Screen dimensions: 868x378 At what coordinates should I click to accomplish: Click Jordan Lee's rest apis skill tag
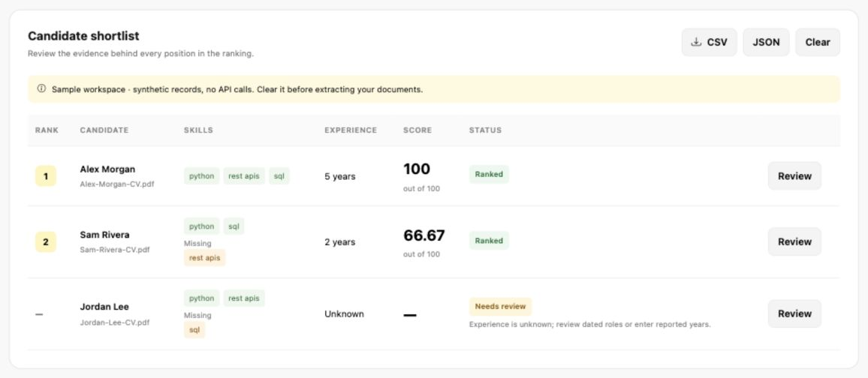pos(244,298)
